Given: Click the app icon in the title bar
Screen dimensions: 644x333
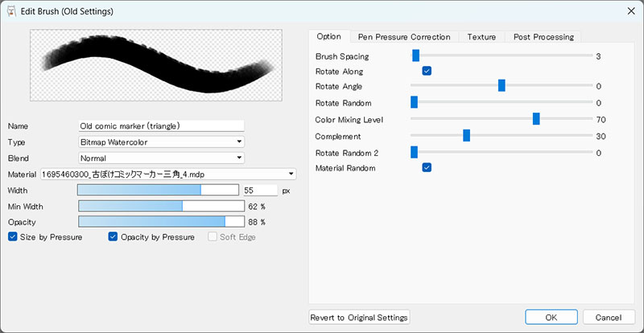Looking at the screenshot, I should tap(12, 11).
